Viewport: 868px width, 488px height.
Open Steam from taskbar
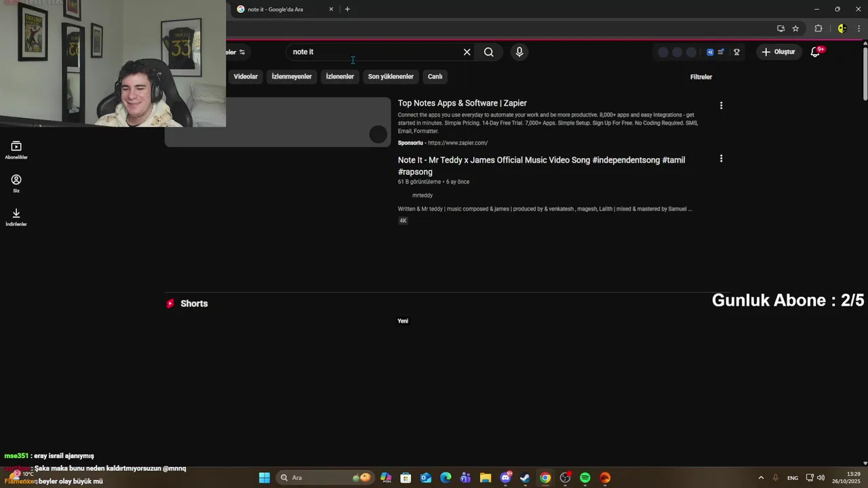click(525, 478)
